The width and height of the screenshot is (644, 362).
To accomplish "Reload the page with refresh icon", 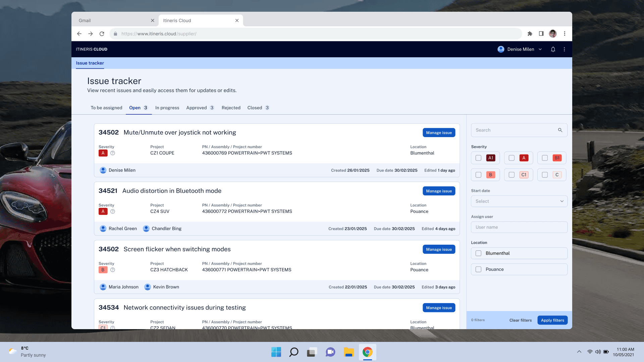I will [102, 34].
